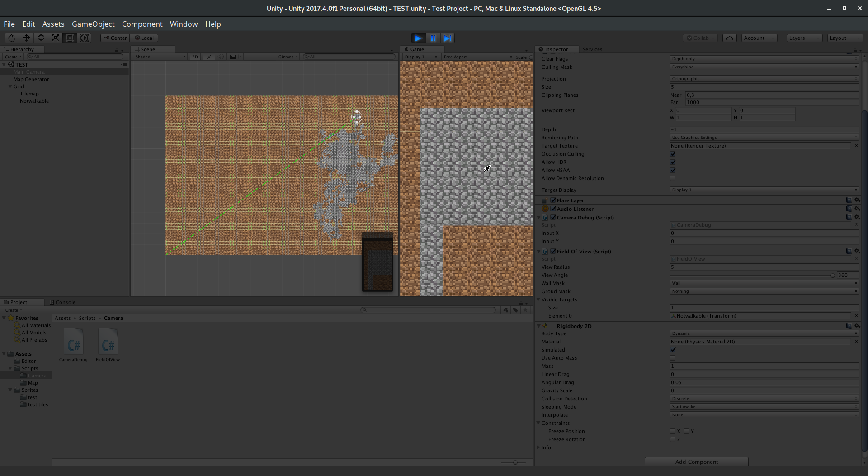The height and width of the screenshot is (476, 868).
Task: Toggle scene effects image icon
Action: click(x=233, y=57)
